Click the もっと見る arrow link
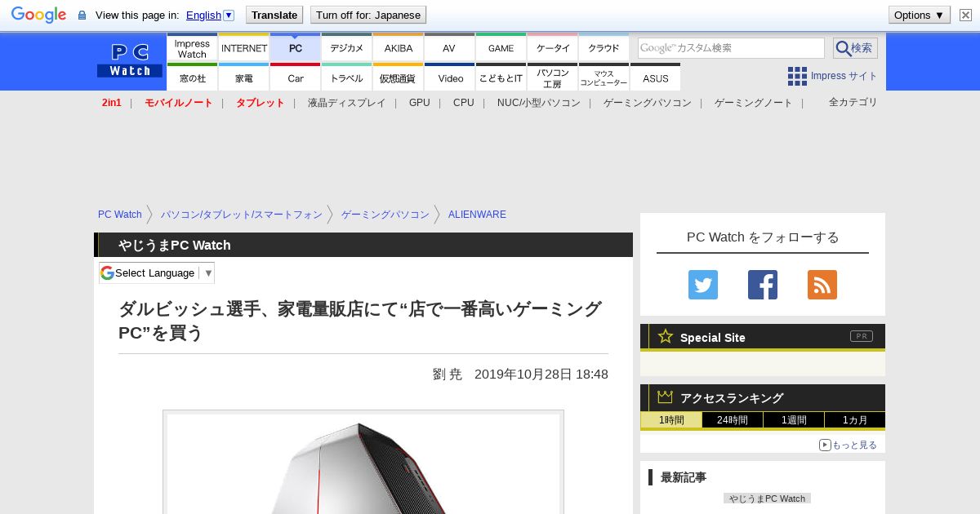980x514 pixels. [848, 445]
